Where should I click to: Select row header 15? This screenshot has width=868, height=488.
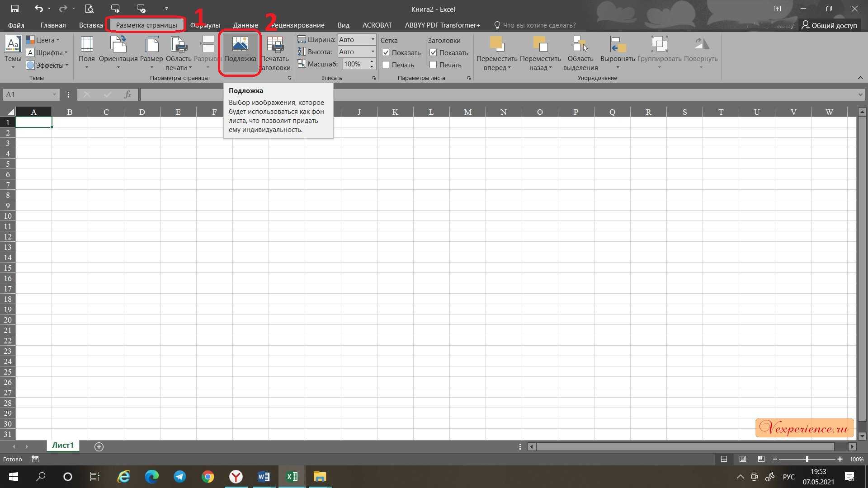[x=8, y=268]
